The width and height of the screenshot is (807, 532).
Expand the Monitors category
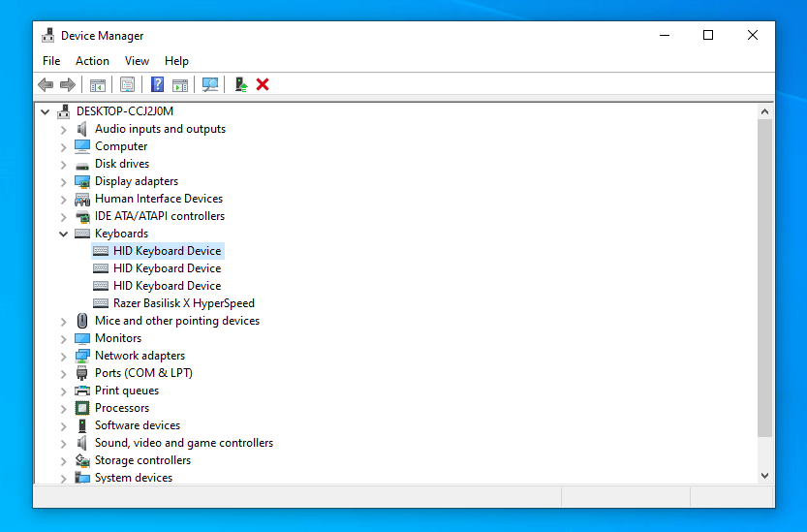pyautogui.click(x=63, y=339)
